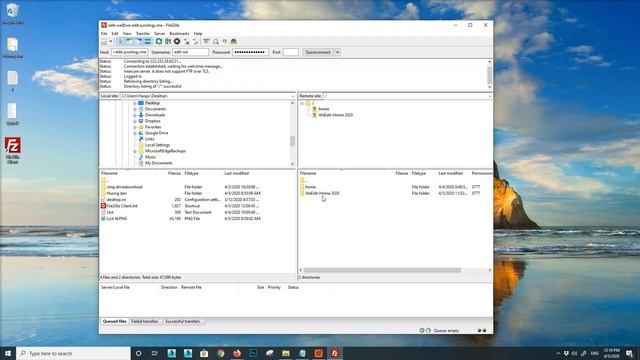Image resolution: width=640 pixels, height=360 pixels.
Task: Click the Password input field
Action: click(x=250, y=52)
